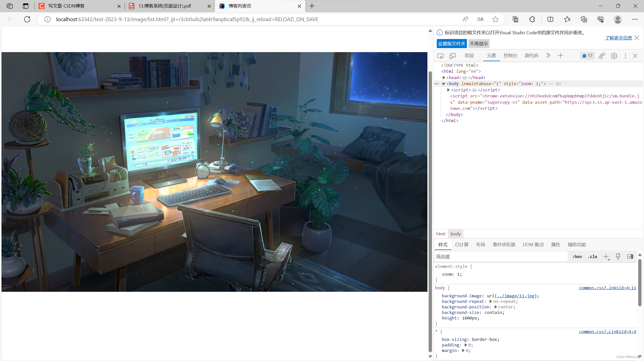This screenshot has width=644, height=361.
Task: Open browser essentials heart icon
Action: coord(600,19)
